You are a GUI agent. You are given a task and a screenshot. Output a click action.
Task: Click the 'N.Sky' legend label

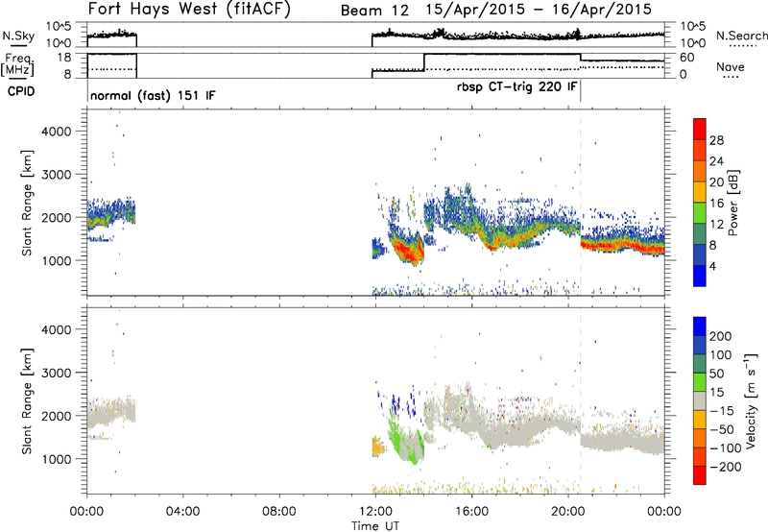pyautogui.click(x=18, y=36)
